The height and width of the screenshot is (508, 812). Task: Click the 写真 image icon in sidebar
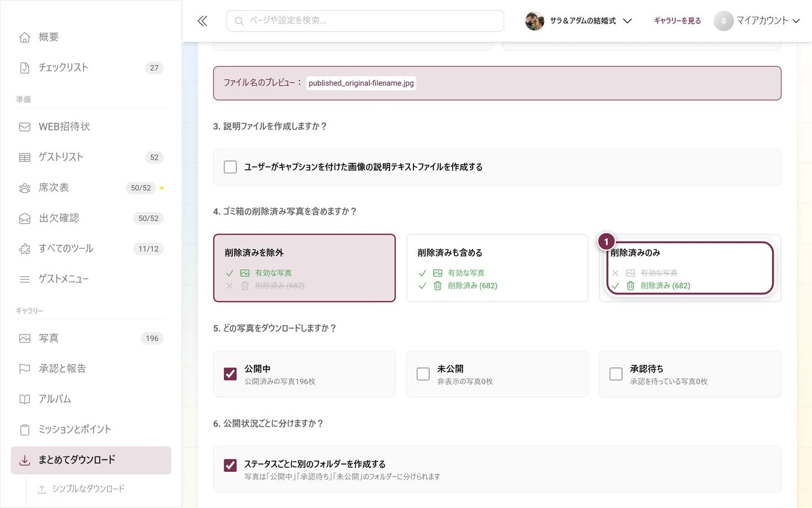tap(25, 339)
